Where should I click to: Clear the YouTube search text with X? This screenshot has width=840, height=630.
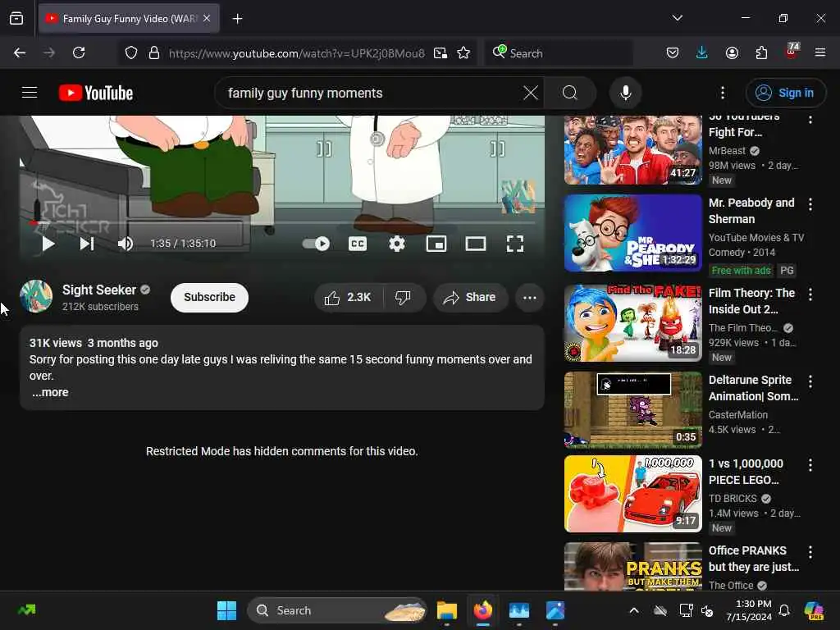531,93
